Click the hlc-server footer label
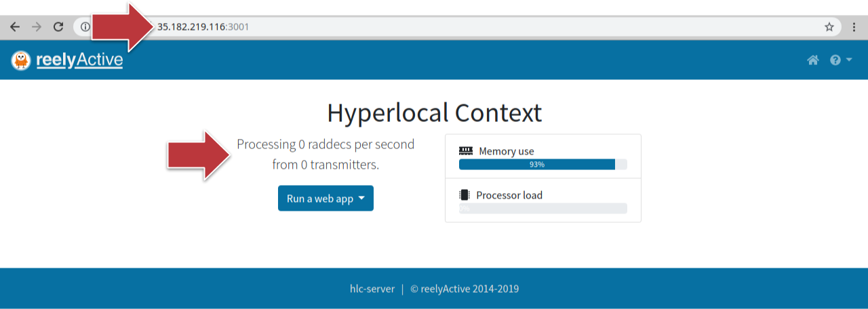The height and width of the screenshot is (309, 868). 372,289
